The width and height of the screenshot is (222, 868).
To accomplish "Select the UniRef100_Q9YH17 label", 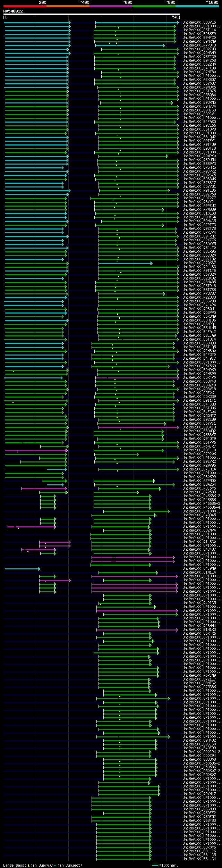I will 199,794.
